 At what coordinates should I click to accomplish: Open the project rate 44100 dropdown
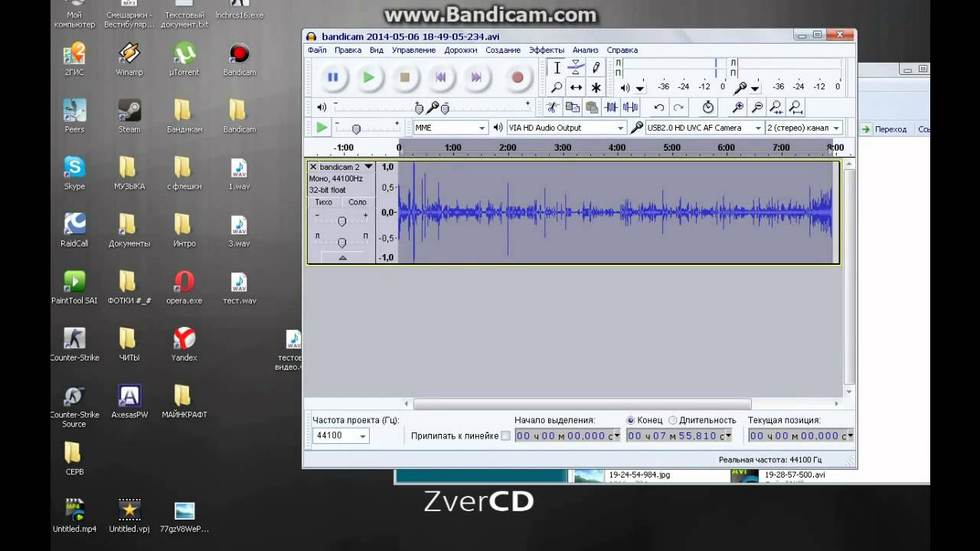click(341, 435)
